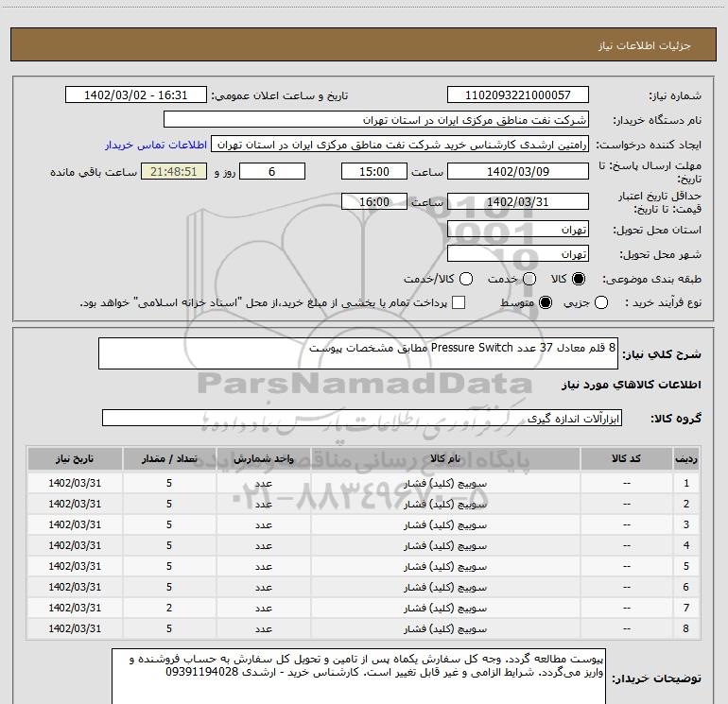Viewport: 728px width, 704px height.
Task: Select product name in row 6
Action: [x=445, y=587]
